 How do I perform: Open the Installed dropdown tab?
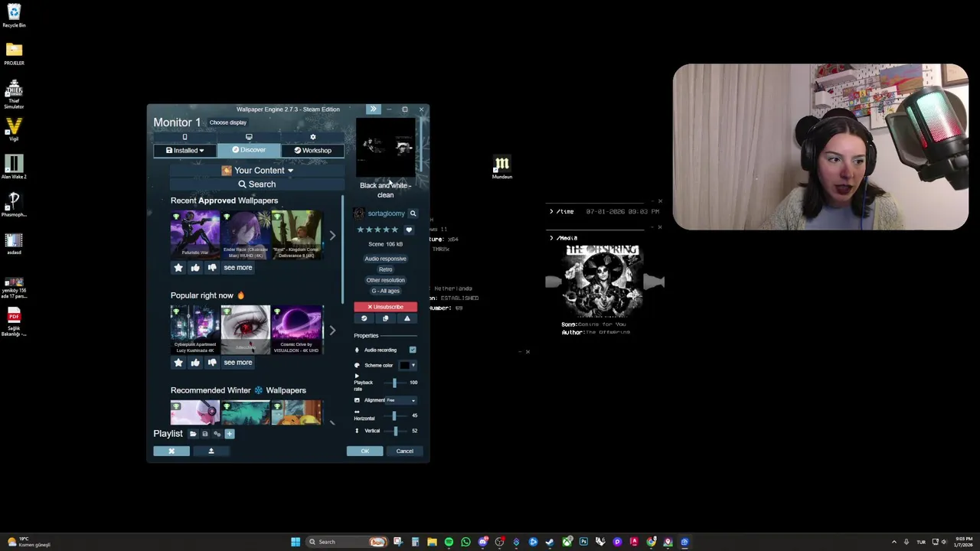(185, 150)
